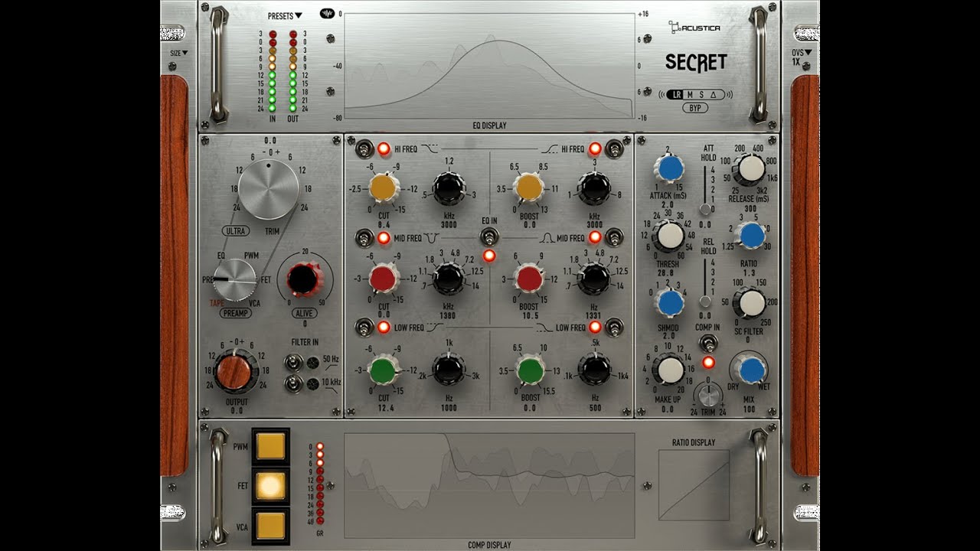980x551 pixels.
Task: Click the waveform logo icon beside PRESETS
Action: [x=328, y=14]
